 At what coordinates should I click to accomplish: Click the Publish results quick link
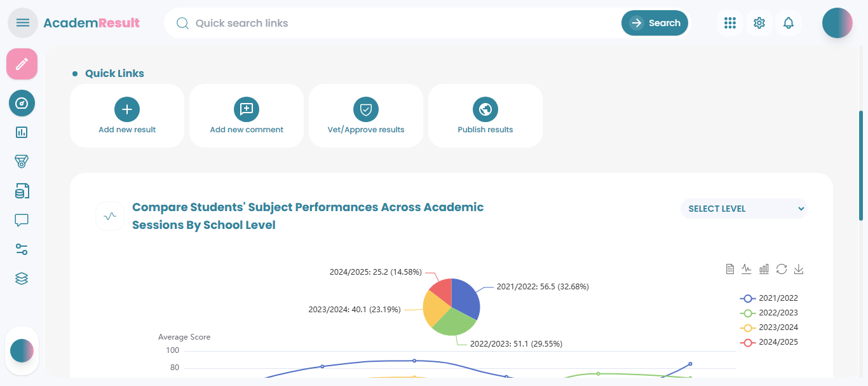(485, 116)
